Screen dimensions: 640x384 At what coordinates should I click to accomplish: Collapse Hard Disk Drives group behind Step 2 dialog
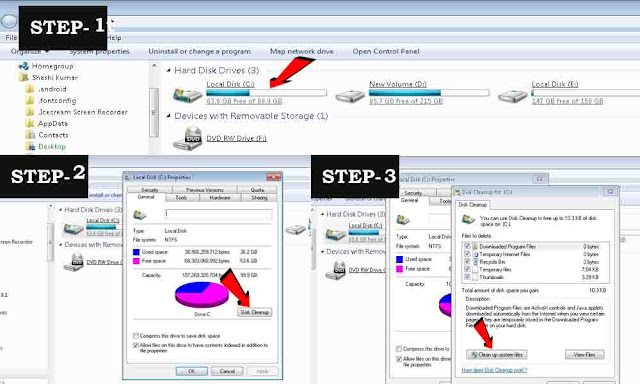(60, 210)
